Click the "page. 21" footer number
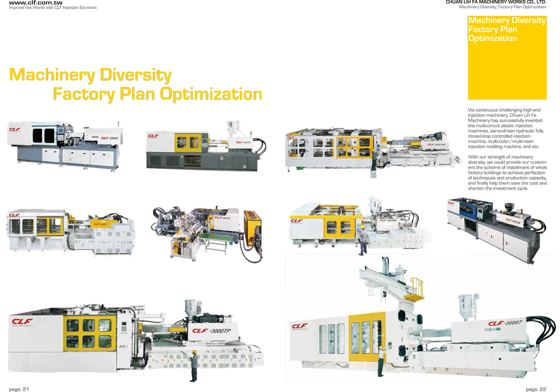This screenshot has height=392, width=560. click(x=19, y=389)
